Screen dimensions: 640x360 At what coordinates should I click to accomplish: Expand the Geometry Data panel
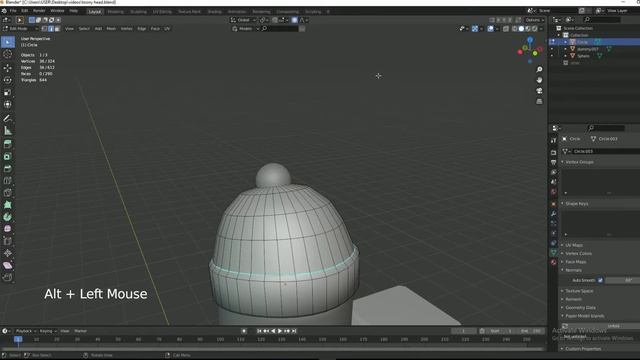(580, 308)
